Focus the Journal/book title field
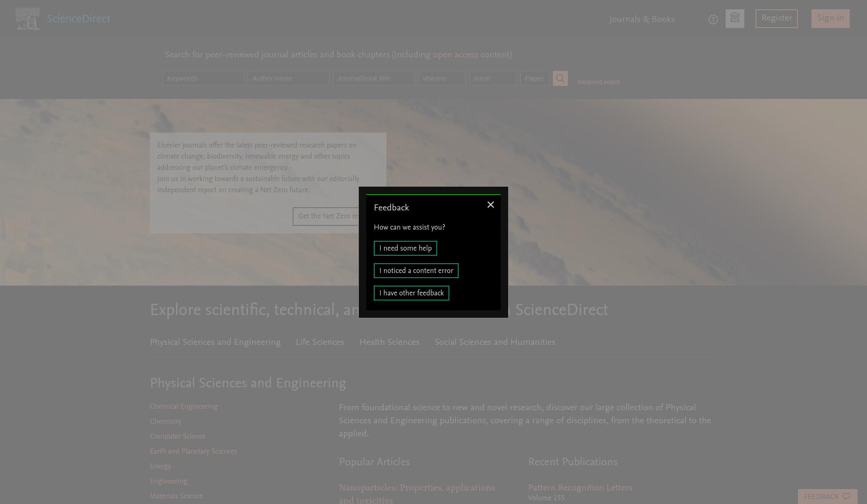Viewport: 867px width, 504px height. point(373,78)
